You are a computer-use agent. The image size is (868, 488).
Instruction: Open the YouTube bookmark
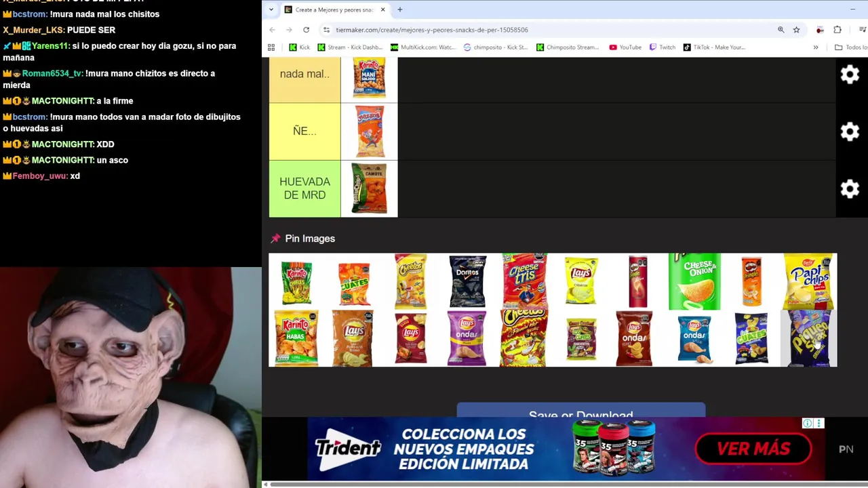(x=625, y=47)
